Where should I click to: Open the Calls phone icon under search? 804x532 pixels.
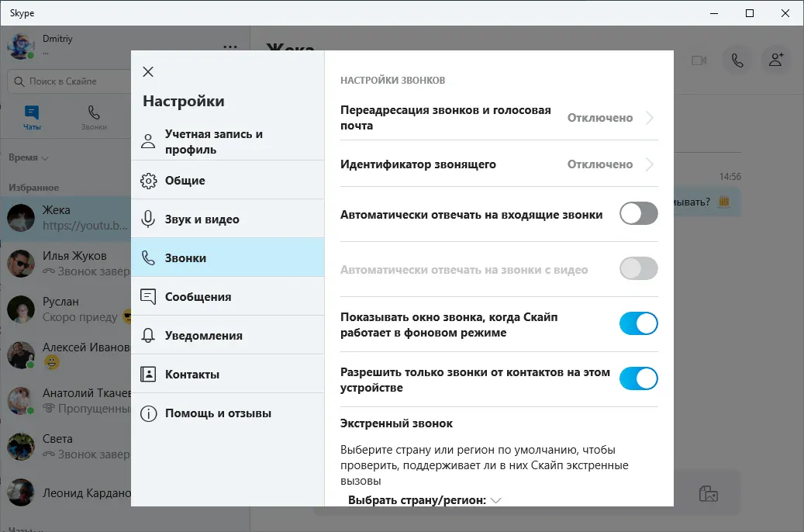tap(94, 117)
